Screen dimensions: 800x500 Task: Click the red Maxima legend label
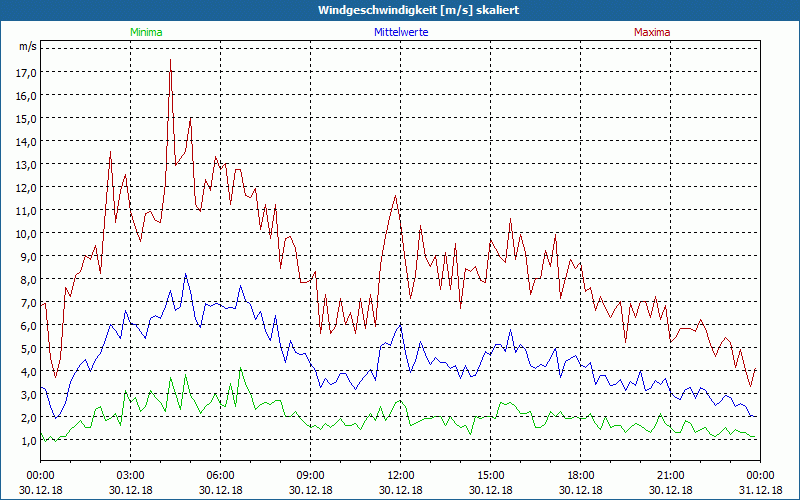[x=652, y=32]
